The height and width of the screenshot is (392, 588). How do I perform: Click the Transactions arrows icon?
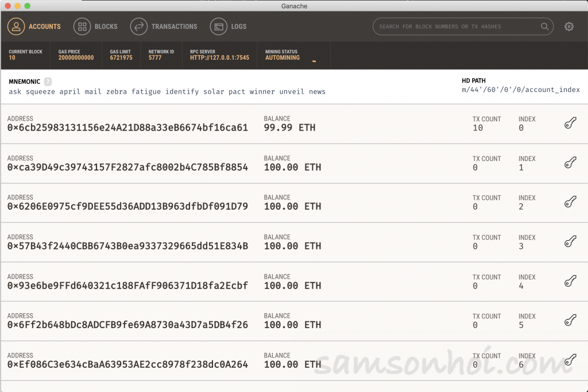pyautogui.click(x=139, y=26)
